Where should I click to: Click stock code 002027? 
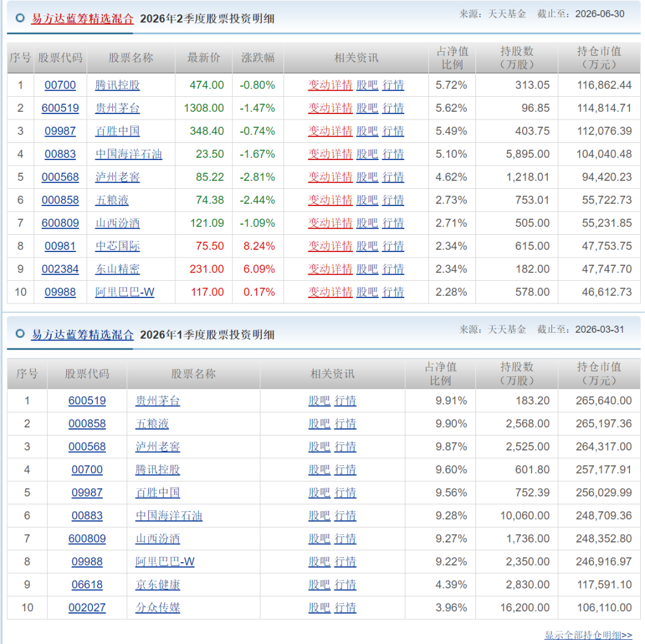(87, 608)
